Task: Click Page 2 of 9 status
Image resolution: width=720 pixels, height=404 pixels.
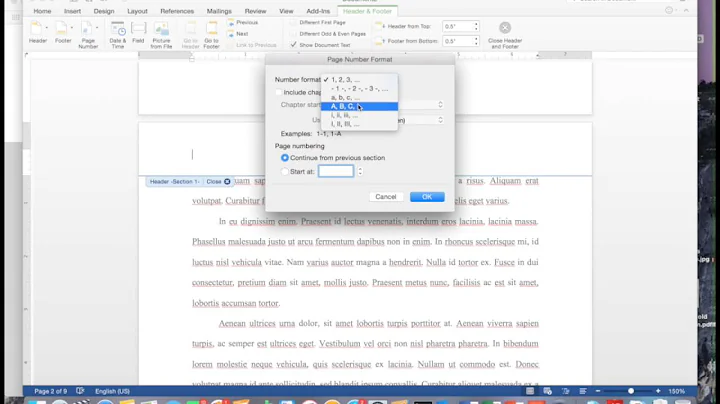Action: tap(51, 391)
